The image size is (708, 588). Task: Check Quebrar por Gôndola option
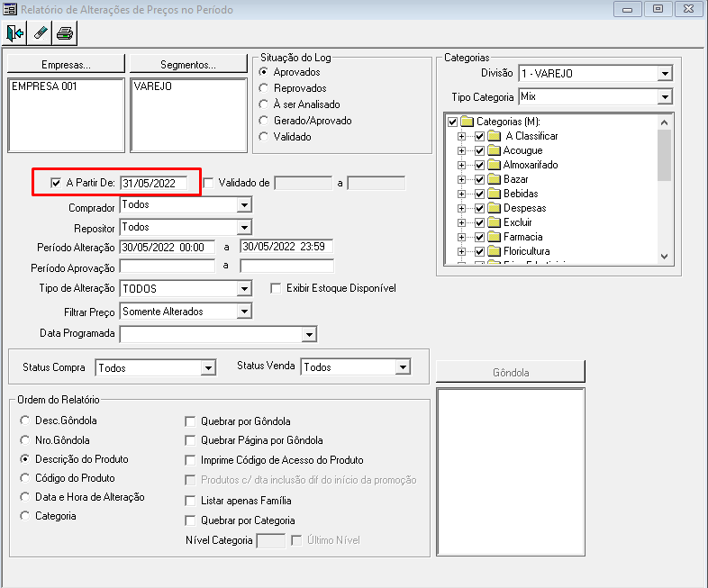tap(190, 421)
